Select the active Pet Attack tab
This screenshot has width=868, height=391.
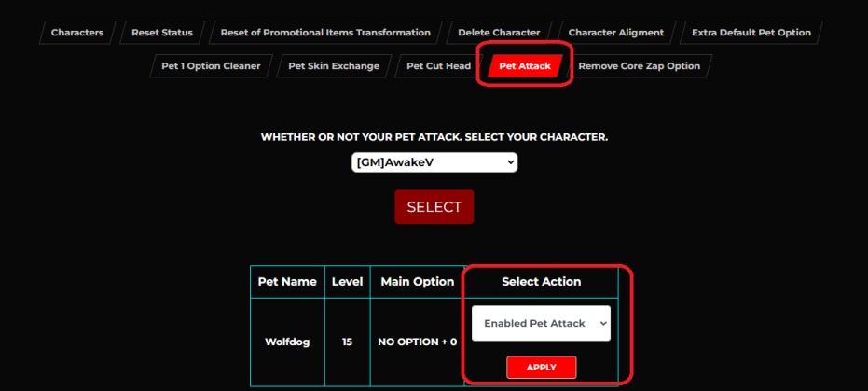[525, 66]
